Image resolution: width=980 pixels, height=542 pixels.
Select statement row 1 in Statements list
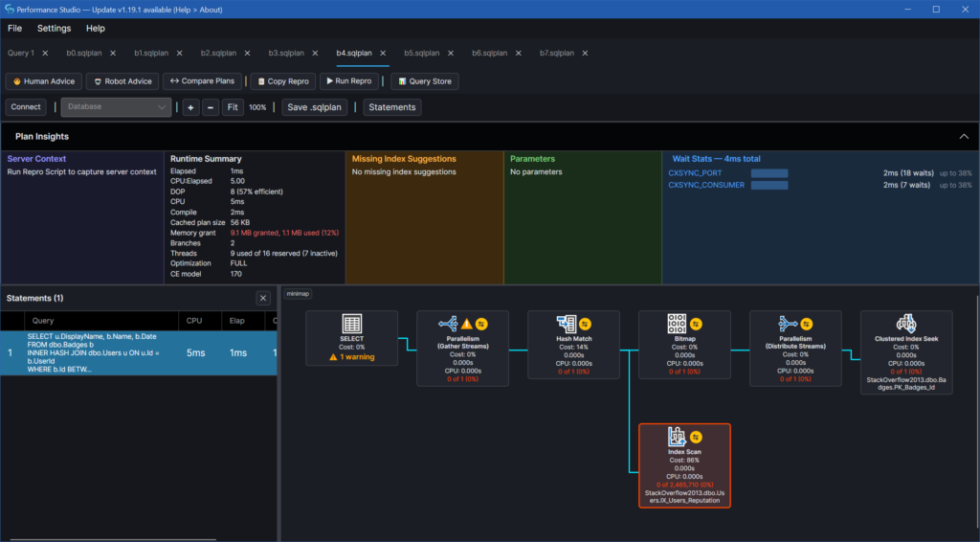139,353
